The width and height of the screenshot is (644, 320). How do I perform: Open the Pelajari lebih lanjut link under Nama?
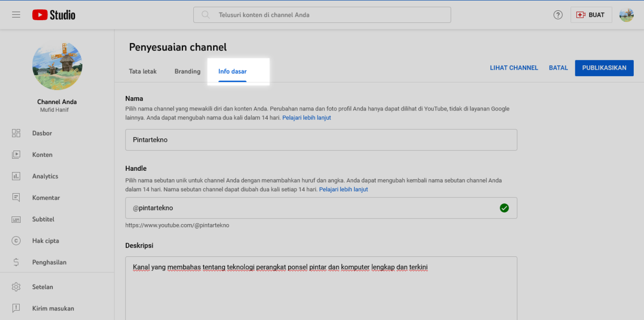(x=306, y=117)
